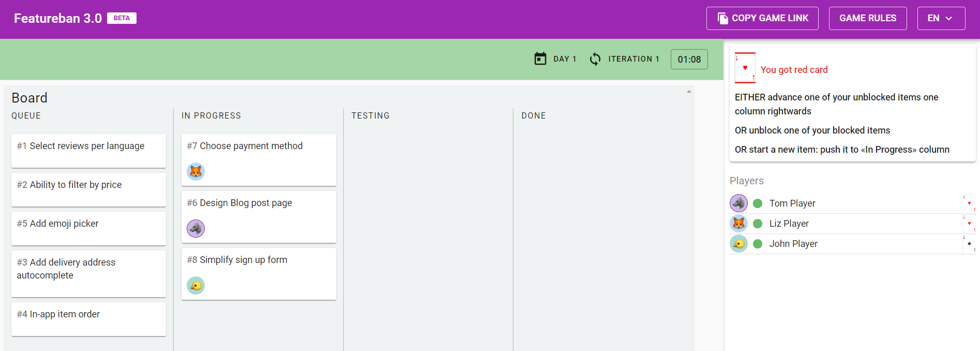Click Tom Player's wolf avatar
Viewport: 980px width, 351px height.
tap(738, 203)
